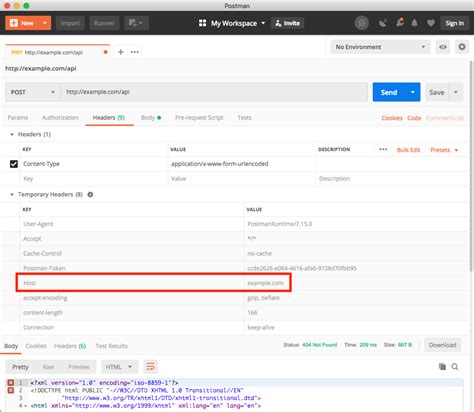
Task: Click the Import button
Action: coord(70,23)
